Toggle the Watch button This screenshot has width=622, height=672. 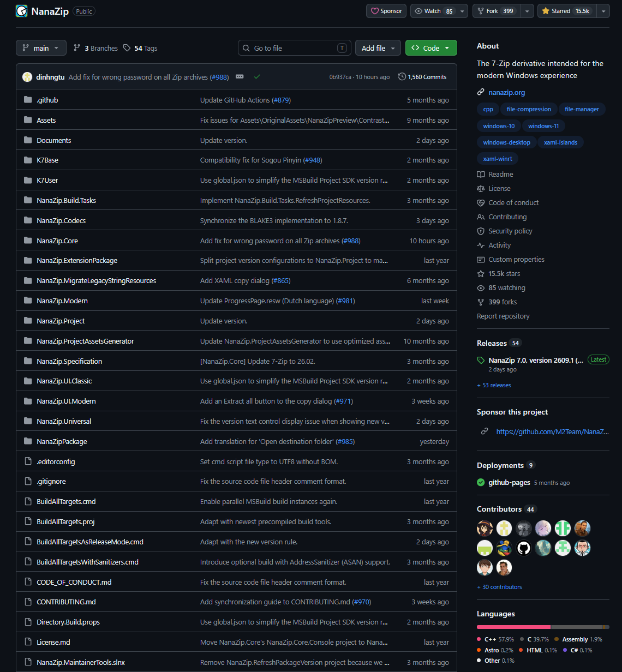point(434,11)
